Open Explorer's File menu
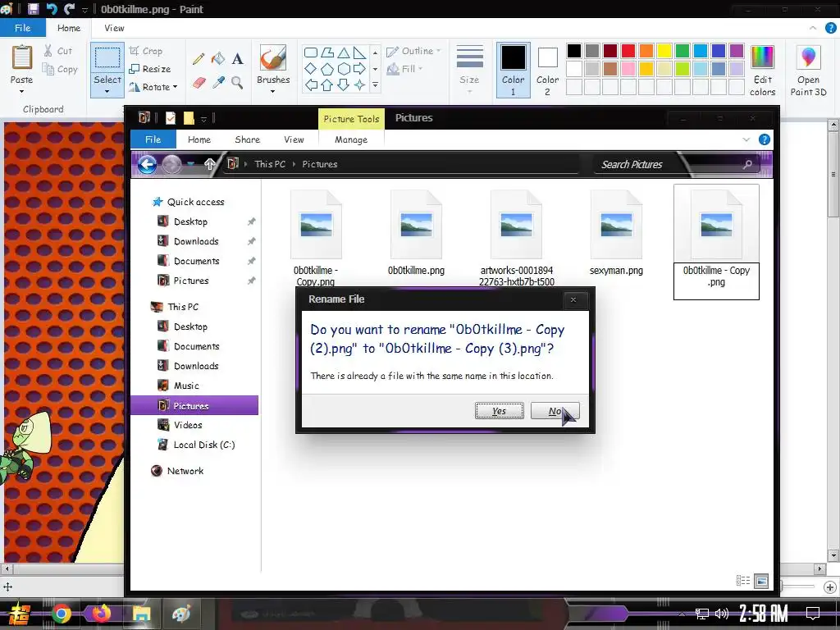 click(153, 139)
